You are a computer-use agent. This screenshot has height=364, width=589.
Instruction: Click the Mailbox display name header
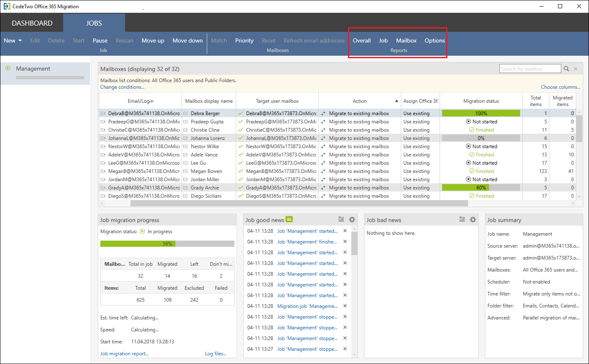point(209,101)
